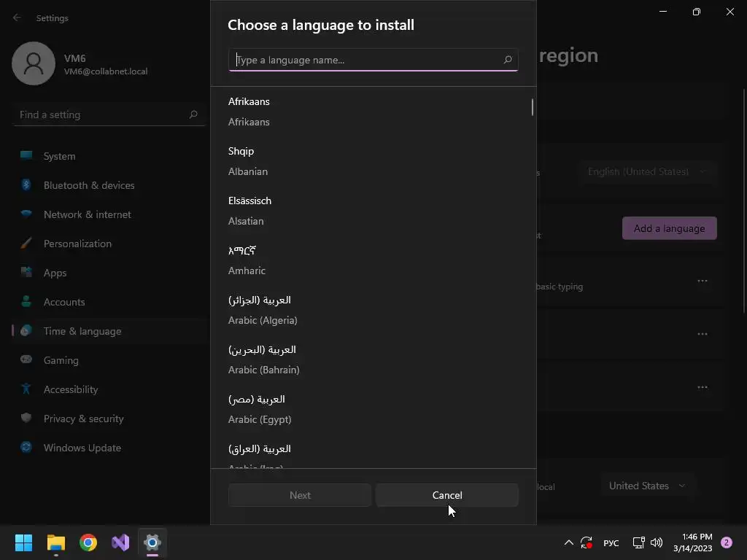Open Windows Update category
This screenshot has width=747, height=560.
pyautogui.click(x=109, y=448)
